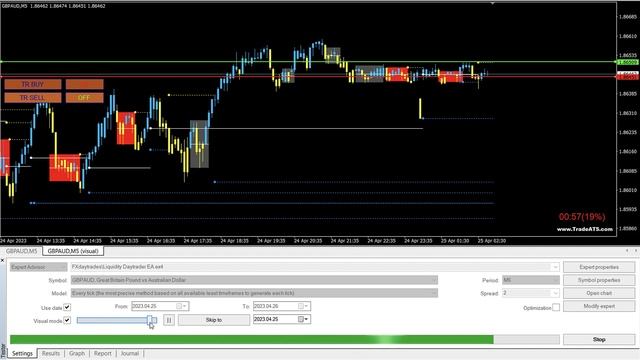
Task: Click the green price label on scale
Action: click(628, 62)
